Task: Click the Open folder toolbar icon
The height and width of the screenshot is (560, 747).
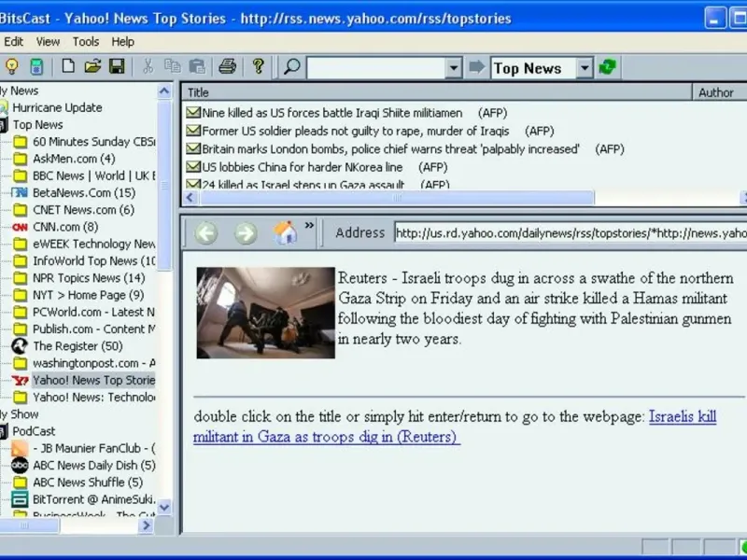Action: click(x=92, y=66)
